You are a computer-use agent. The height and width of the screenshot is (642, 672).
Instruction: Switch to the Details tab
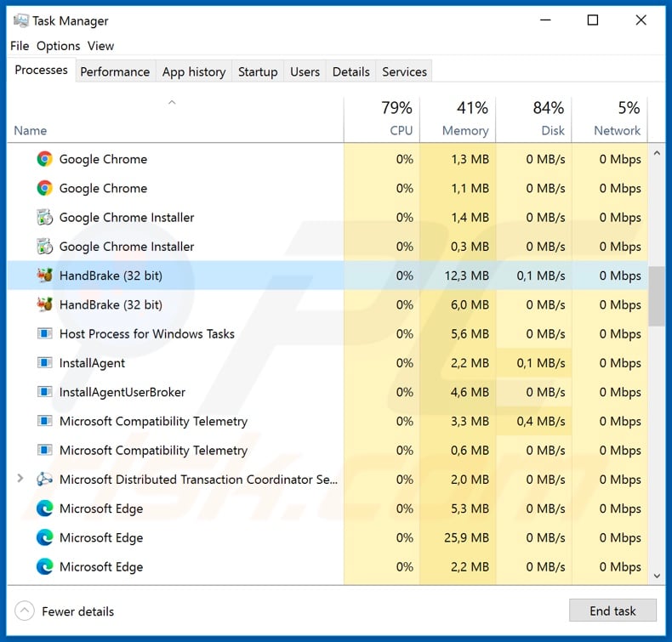[x=351, y=71]
